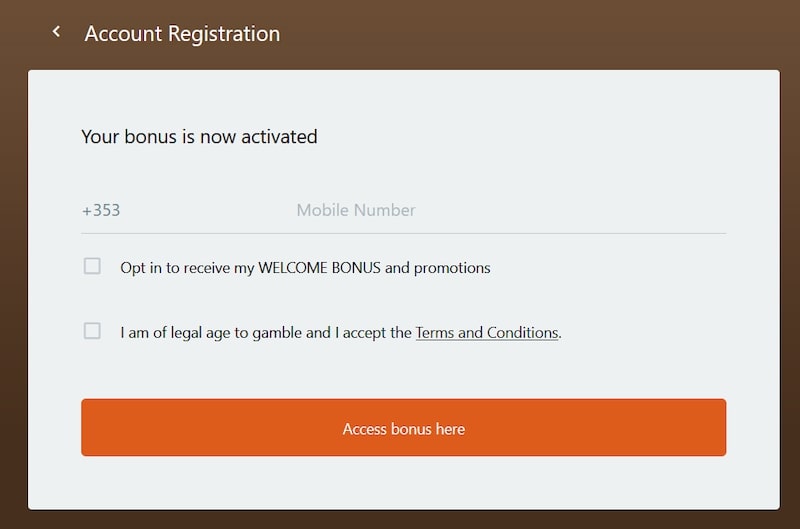Click the word 'promotions' in the opt-in label
The width and height of the screenshot is (800, 529).
[452, 268]
